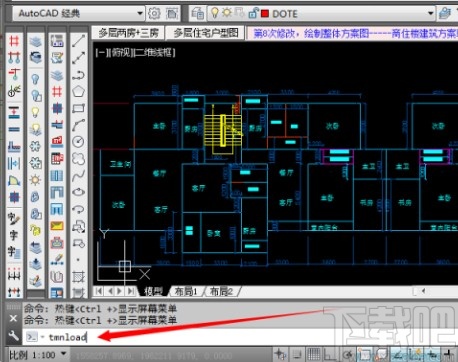Toggle polar tracking in status bar
This screenshot has width=458, height=362.
point(347,354)
